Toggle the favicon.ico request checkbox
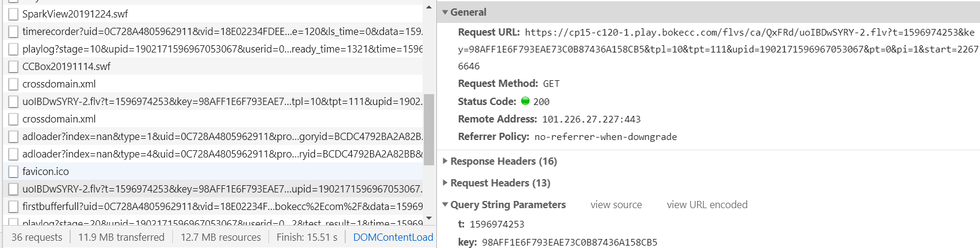Screen dimensions: 980x248 pyautogui.click(x=13, y=171)
